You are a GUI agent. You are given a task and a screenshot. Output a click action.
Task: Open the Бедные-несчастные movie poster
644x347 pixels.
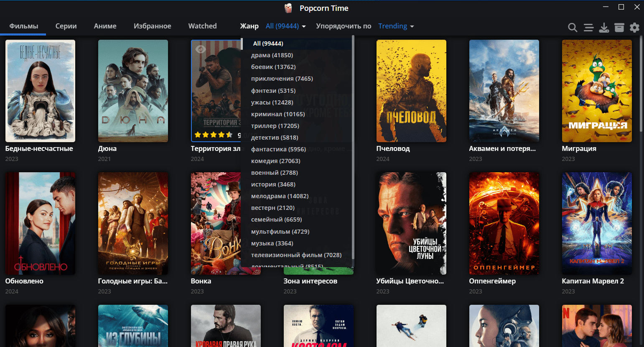[x=40, y=91]
